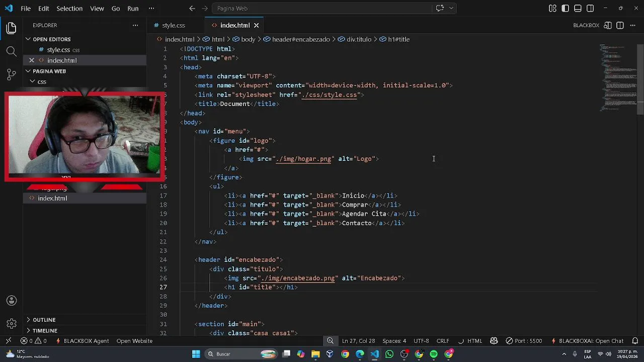Toggle the Primary Side Bar visibility
Screen dimensions: 644x362
pyautogui.click(x=565, y=9)
